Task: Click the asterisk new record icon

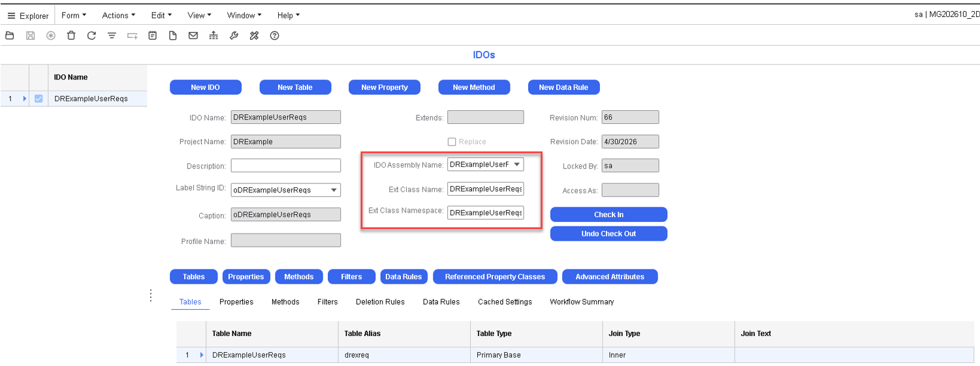Action: (50, 36)
